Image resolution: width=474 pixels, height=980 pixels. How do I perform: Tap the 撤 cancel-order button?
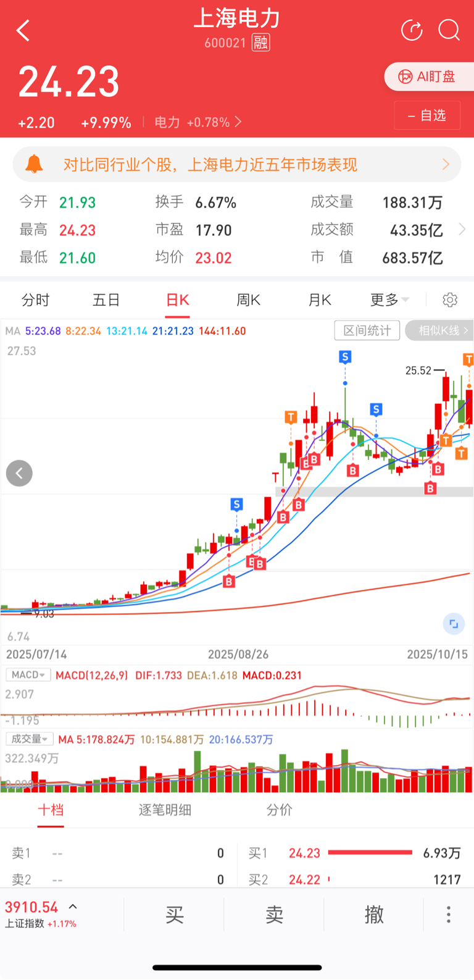point(374,914)
